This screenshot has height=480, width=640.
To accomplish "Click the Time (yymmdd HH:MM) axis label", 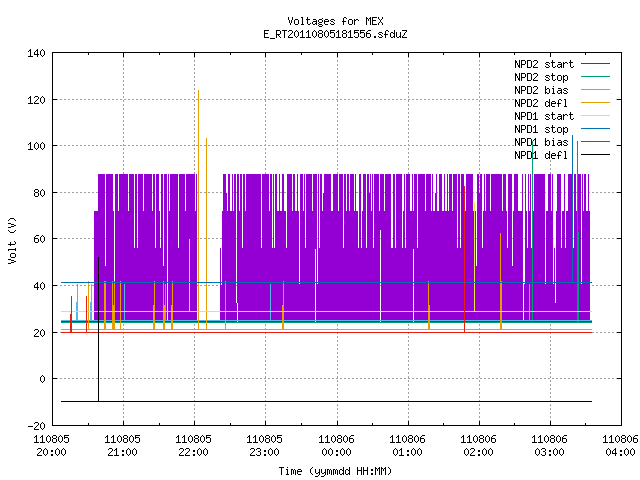I will click(x=335, y=471).
